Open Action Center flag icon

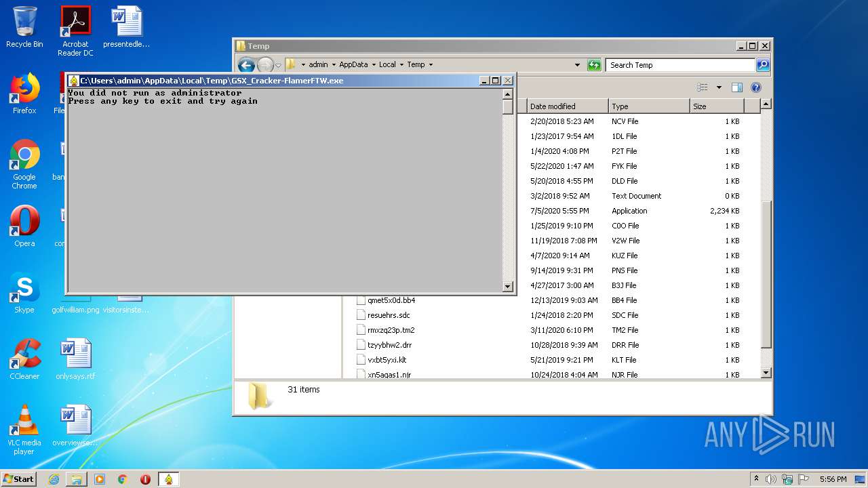804,479
